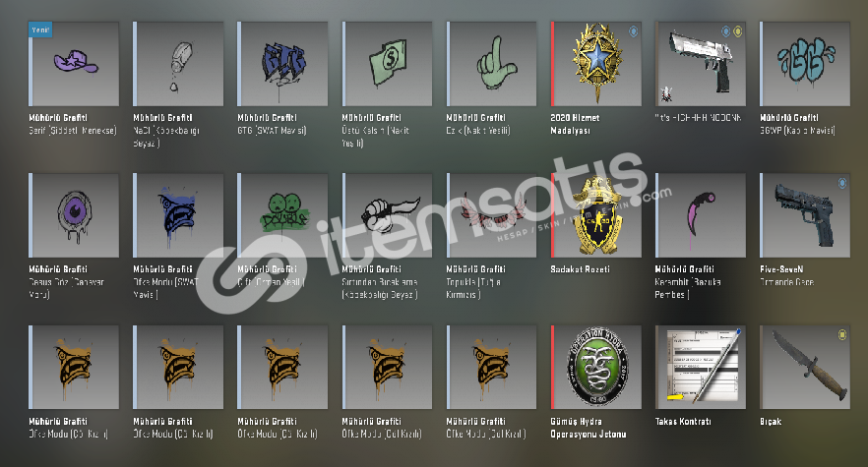Open the white grenade graffiti item
The width and height of the screenshot is (868, 467).
[x=178, y=64]
